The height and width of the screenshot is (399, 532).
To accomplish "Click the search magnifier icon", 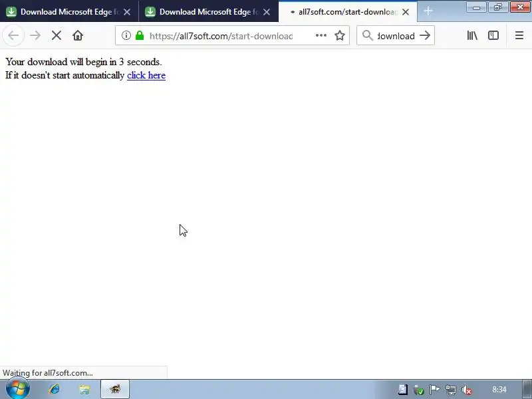I will pyautogui.click(x=368, y=35).
